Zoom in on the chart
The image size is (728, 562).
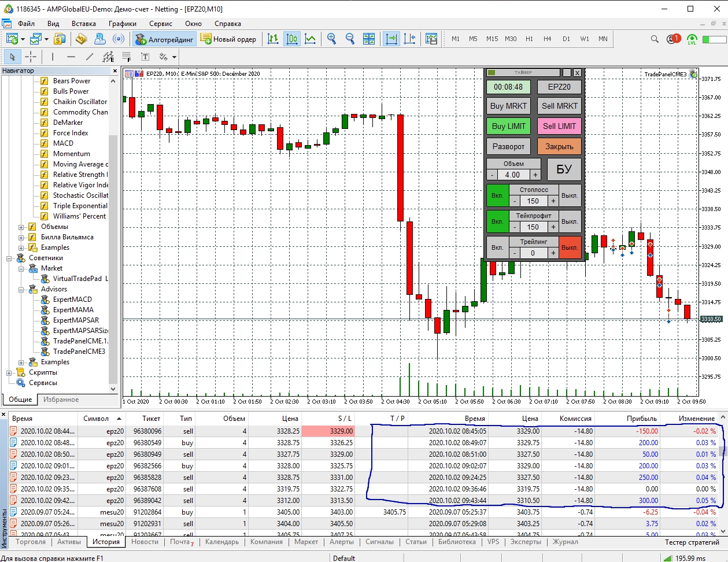(x=332, y=39)
